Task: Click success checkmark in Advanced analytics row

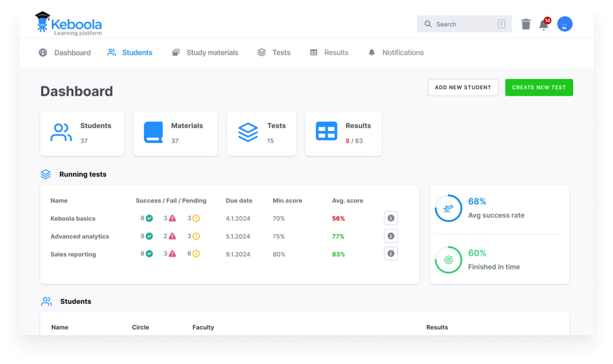Action: (x=149, y=236)
